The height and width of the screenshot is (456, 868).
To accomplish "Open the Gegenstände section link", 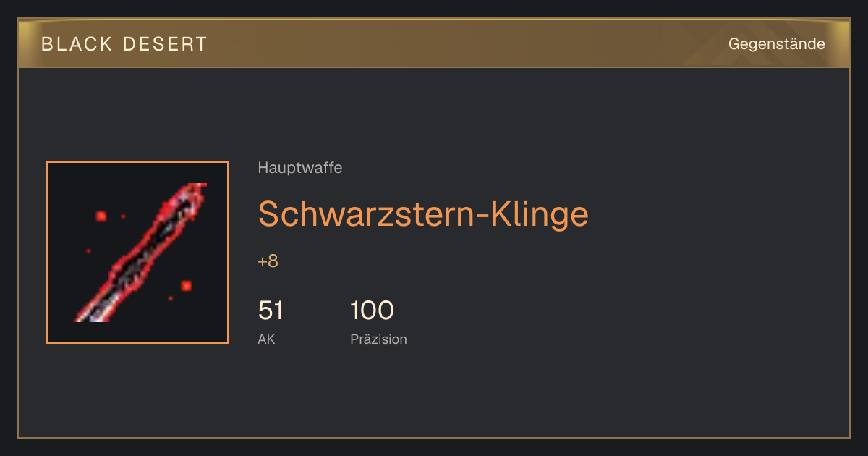I will pyautogui.click(x=776, y=44).
